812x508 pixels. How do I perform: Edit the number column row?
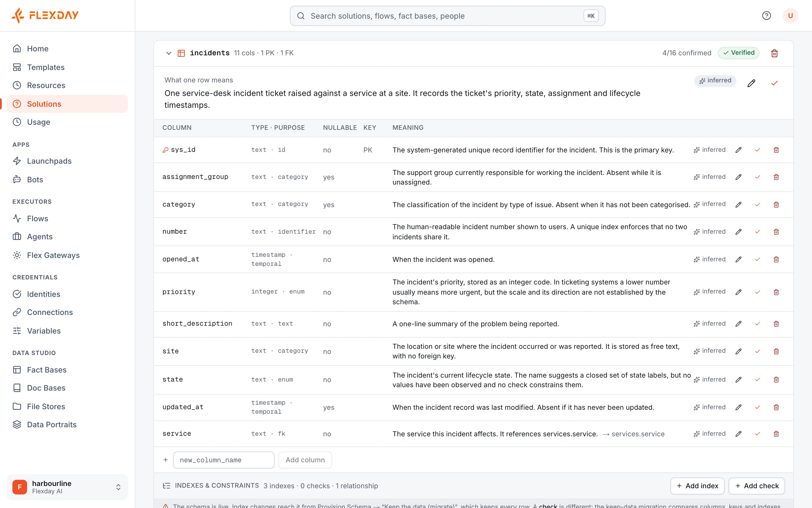(x=738, y=232)
